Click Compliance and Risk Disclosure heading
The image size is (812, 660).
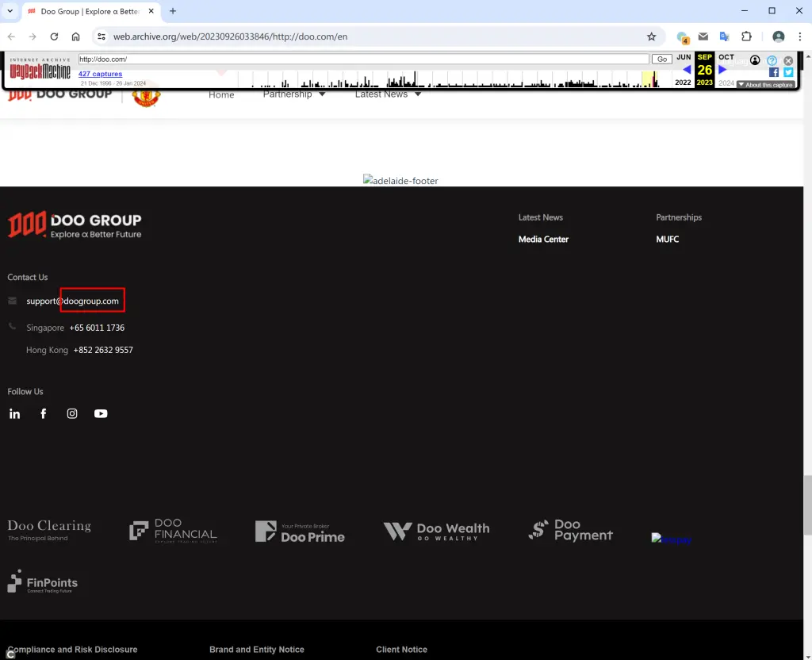(x=72, y=649)
